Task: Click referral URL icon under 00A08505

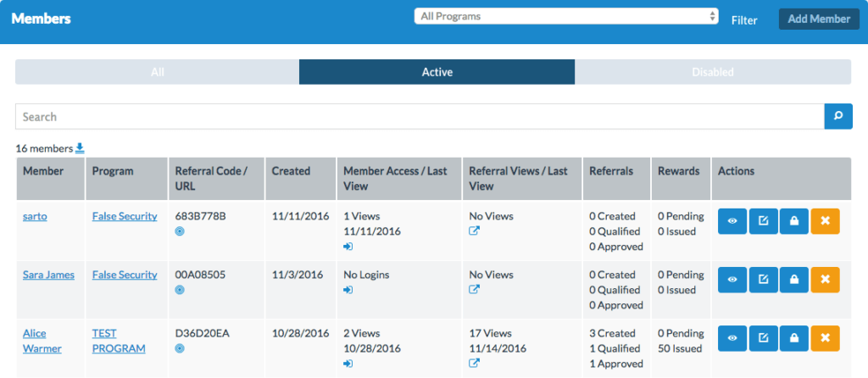Action: point(180,290)
